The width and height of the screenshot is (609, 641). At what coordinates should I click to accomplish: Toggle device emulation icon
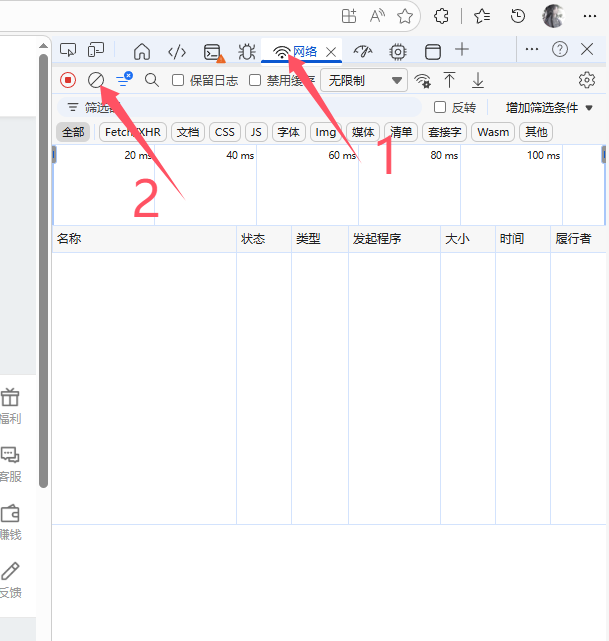96,50
